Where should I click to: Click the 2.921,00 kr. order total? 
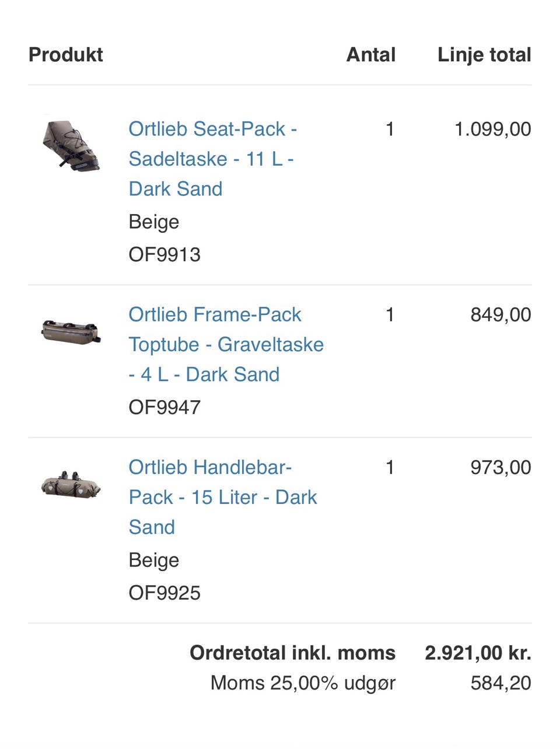[478, 653]
